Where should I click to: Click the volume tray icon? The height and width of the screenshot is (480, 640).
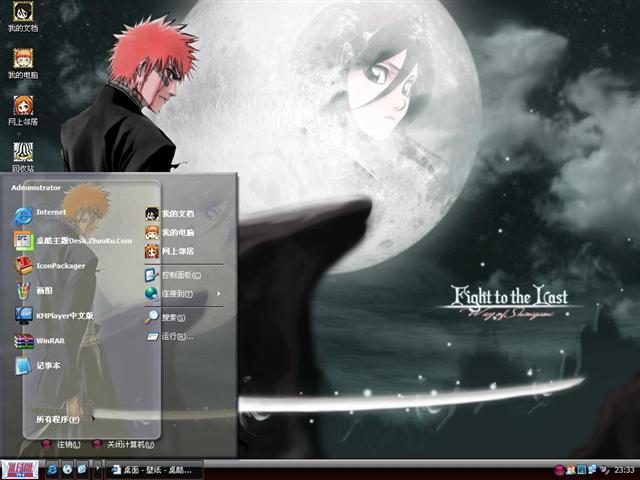tap(604, 470)
